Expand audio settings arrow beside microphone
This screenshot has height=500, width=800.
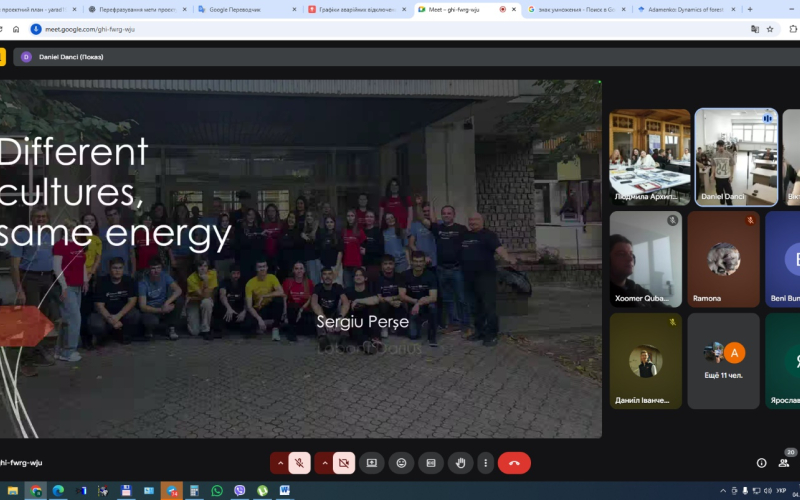point(279,463)
